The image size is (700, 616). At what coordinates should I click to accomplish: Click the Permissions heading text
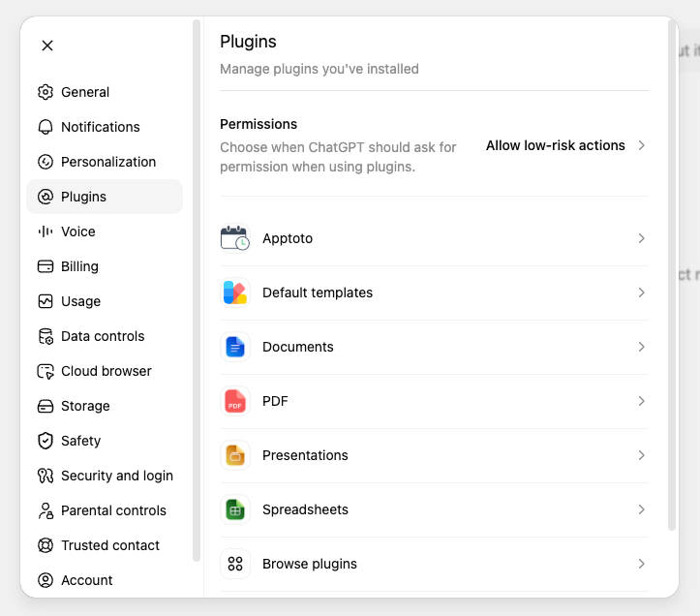pyautogui.click(x=259, y=124)
